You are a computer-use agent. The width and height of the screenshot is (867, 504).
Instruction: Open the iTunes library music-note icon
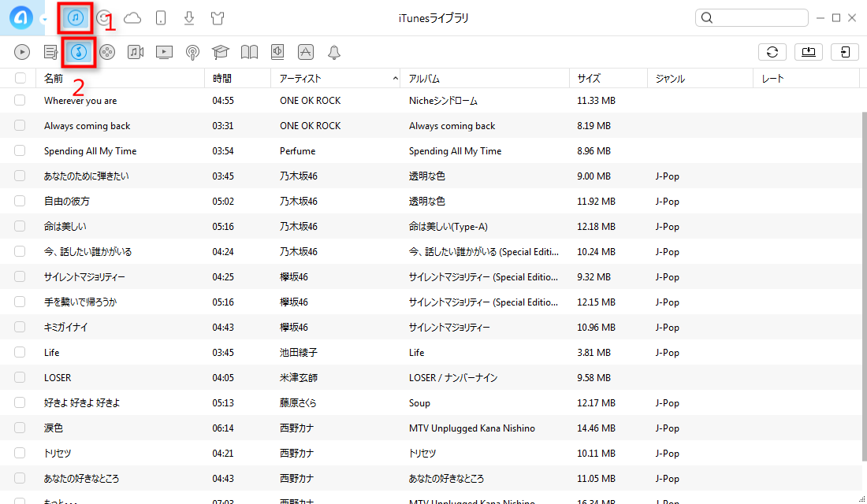tap(76, 18)
